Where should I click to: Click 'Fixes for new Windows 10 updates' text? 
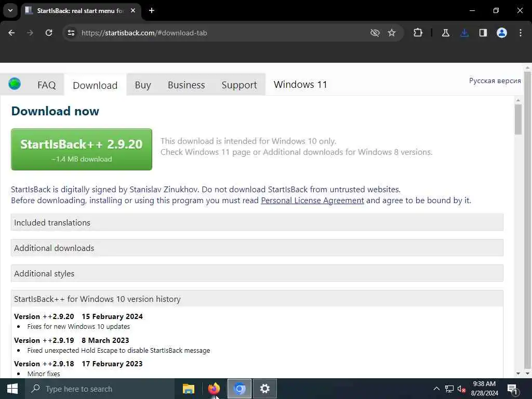[78, 326]
